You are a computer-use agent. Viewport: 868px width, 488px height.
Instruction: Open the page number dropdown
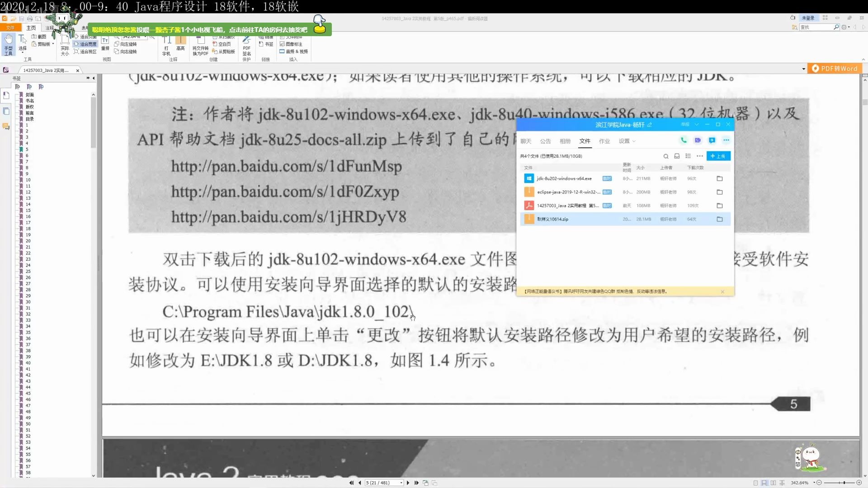click(401, 483)
